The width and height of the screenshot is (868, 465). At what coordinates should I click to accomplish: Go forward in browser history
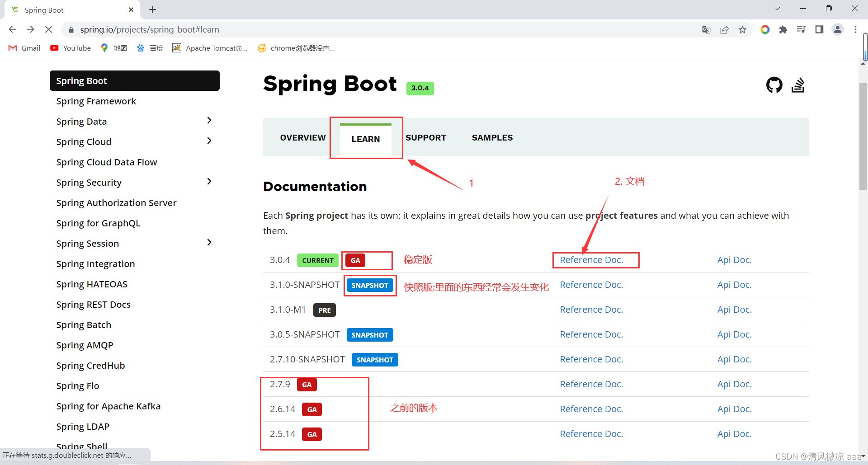[x=30, y=29]
